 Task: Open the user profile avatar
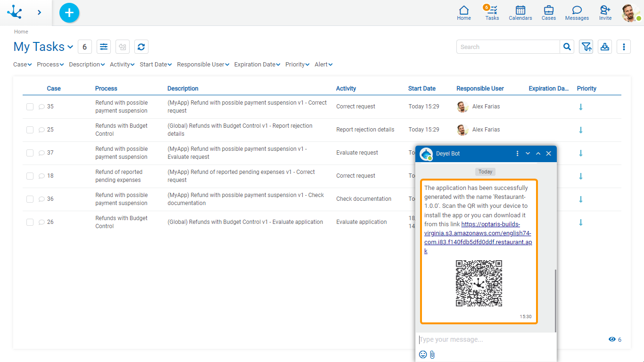[x=631, y=13]
